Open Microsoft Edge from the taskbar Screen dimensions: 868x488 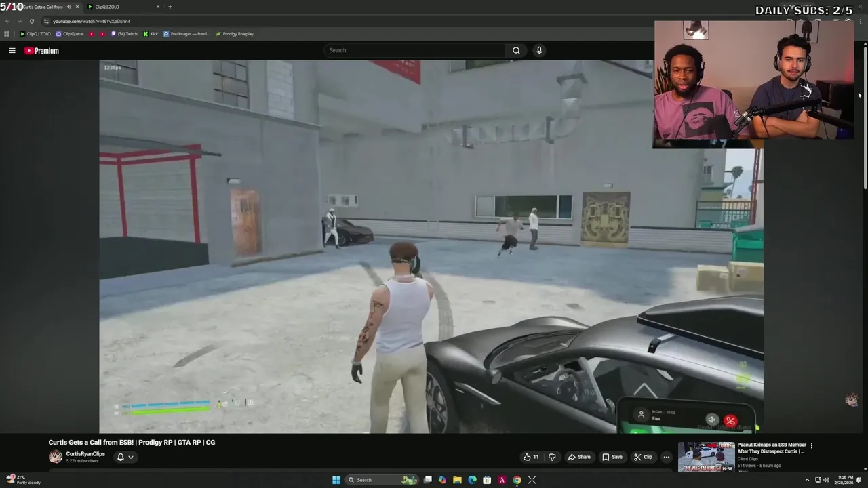(x=472, y=480)
